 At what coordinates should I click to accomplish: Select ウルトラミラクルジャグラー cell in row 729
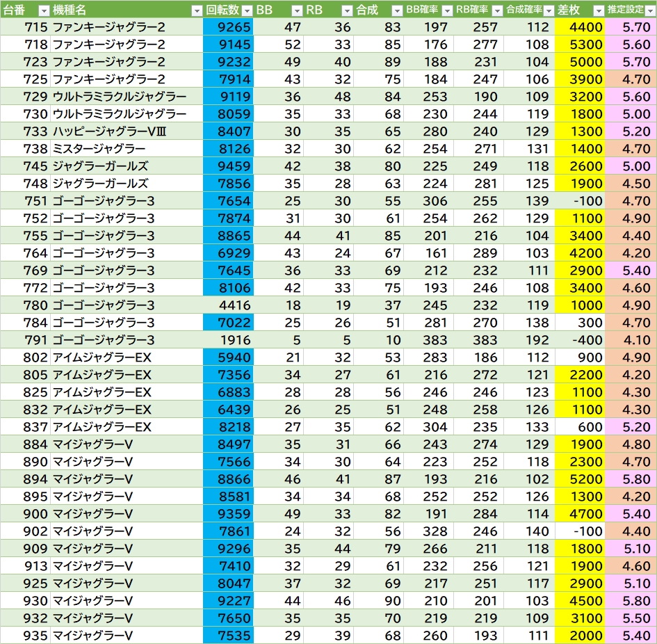pos(127,97)
